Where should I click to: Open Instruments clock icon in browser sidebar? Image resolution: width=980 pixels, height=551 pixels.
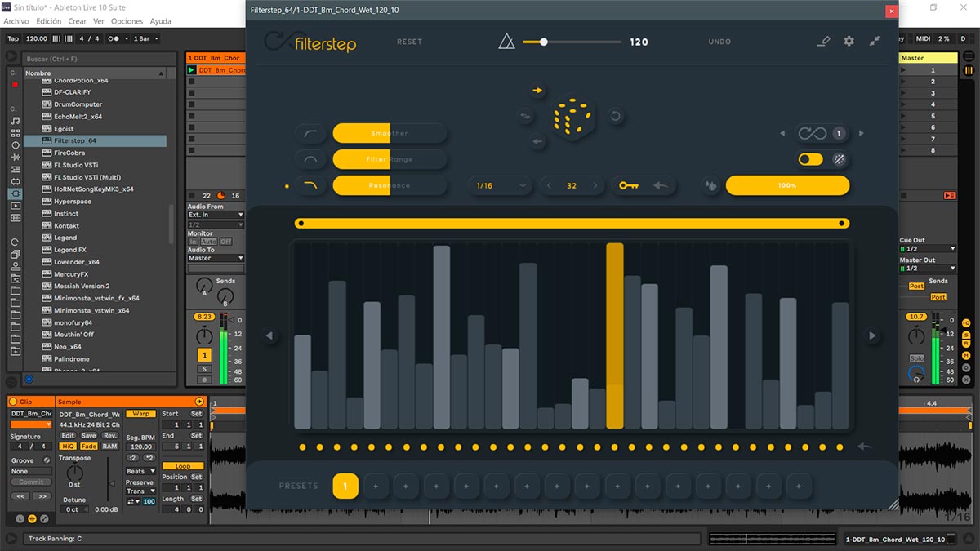point(15,144)
